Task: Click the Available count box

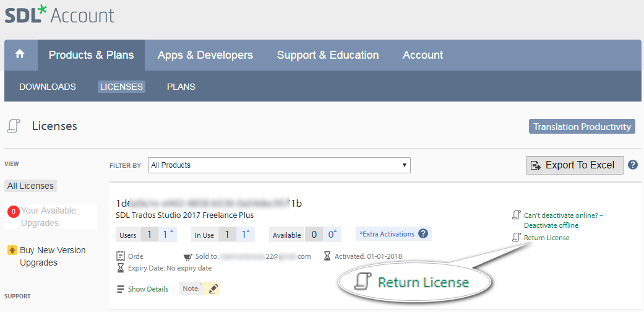Action: (305, 234)
